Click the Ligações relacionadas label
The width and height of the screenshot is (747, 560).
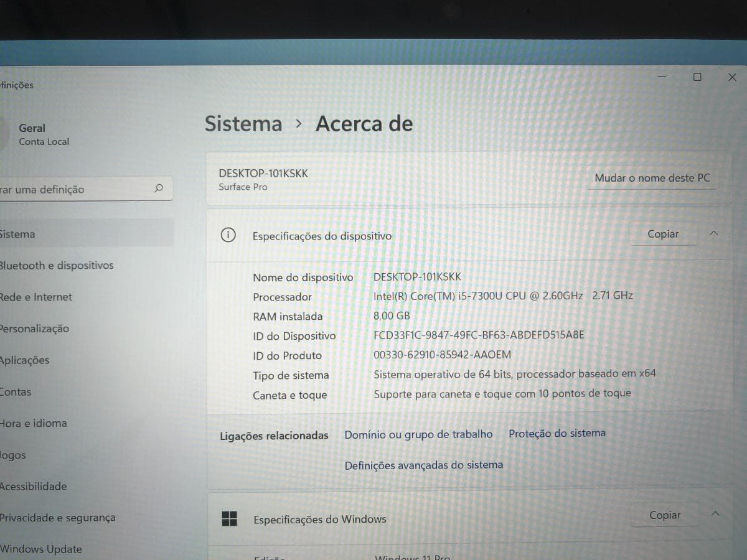point(274,436)
